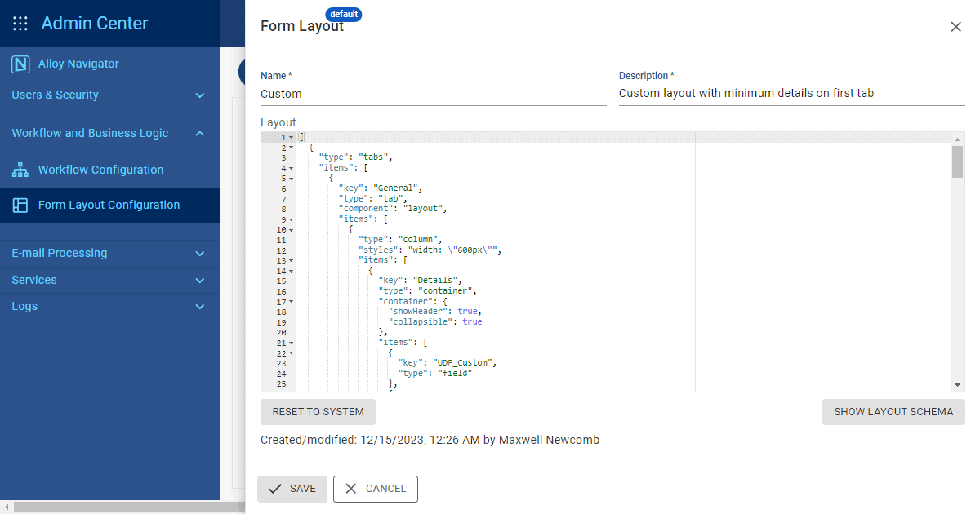Click the Name input field
Viewport: 980px width, 514px height.
pyautogui.click(x=434, y=94)
